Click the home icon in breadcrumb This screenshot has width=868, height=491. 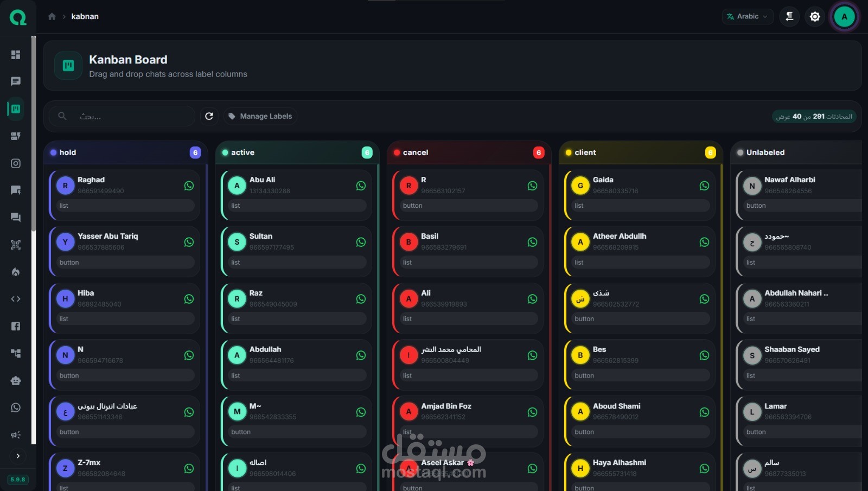[x=52, y=16]
